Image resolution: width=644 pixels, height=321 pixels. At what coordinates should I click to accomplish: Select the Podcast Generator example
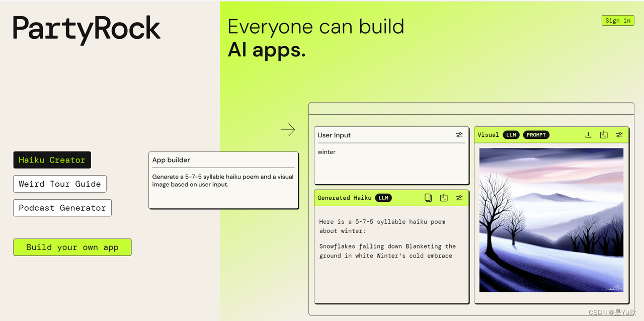point(62,208)
